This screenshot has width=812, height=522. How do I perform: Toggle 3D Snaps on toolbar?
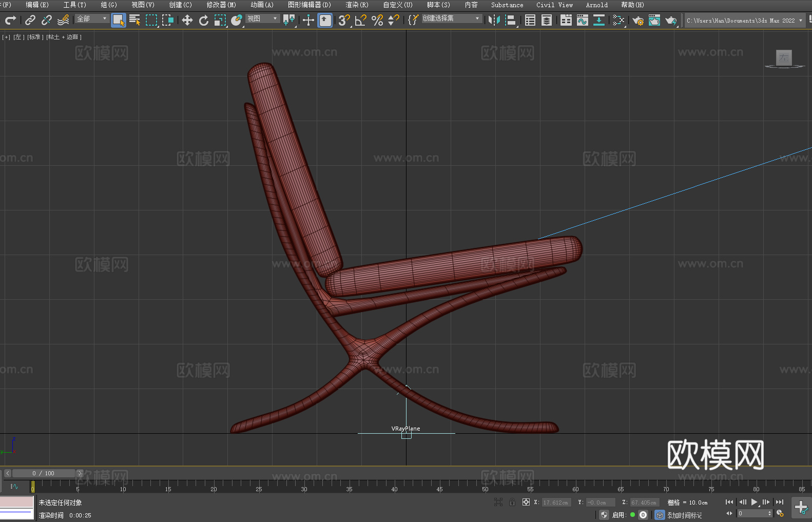344,20
